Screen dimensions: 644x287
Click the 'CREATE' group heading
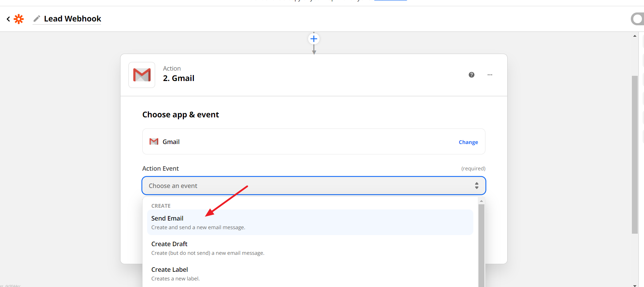pyautogui.click(x=161, y=206)
